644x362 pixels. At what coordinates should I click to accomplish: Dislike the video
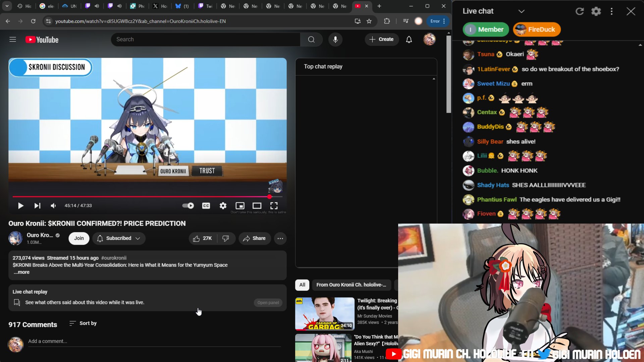(x=226, y=238)
